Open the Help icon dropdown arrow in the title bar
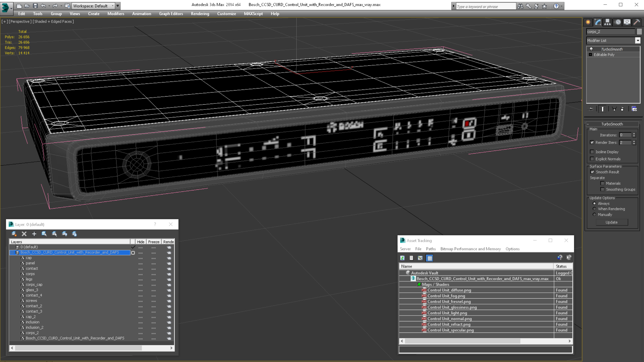 tap(561, 6)
